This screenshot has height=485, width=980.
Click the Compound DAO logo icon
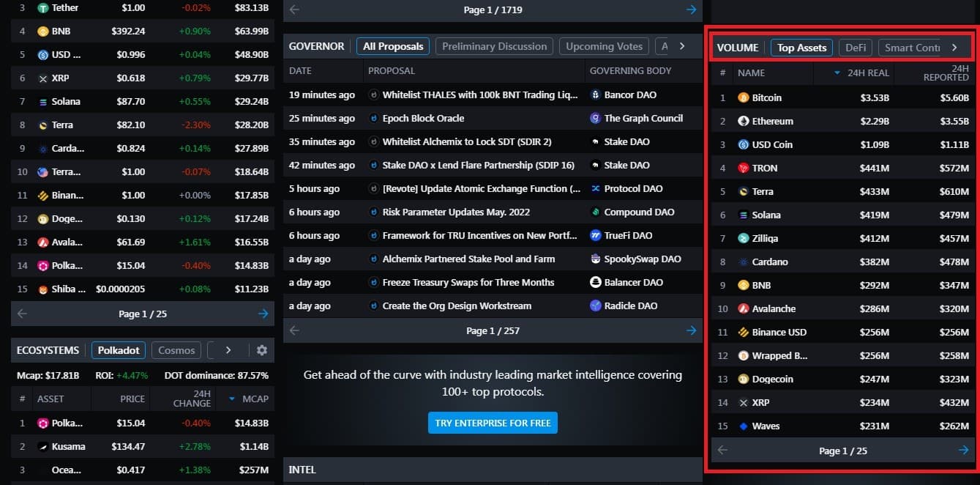[596, 212]
